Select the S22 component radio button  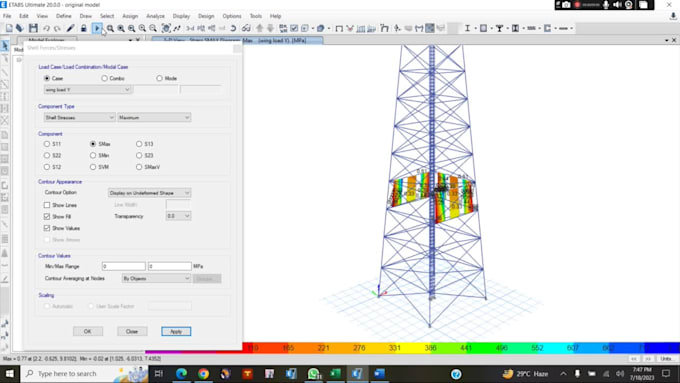(x=47, y=155)
